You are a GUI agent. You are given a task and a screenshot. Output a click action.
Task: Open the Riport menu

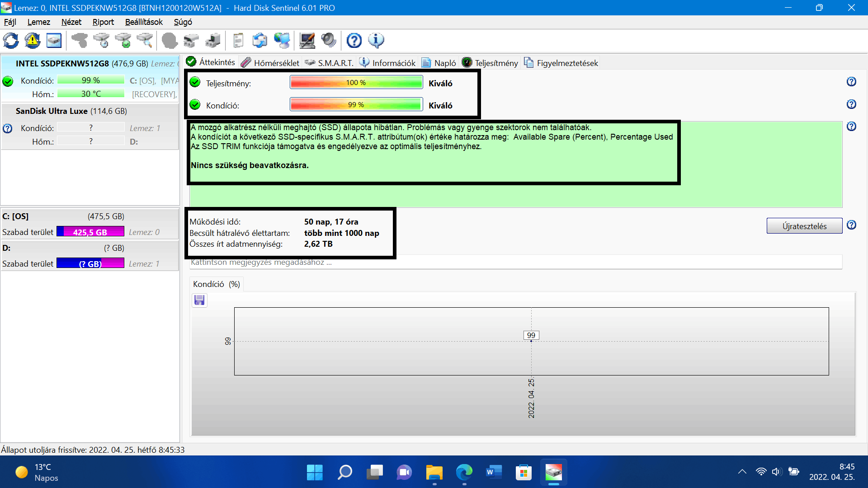103,22
